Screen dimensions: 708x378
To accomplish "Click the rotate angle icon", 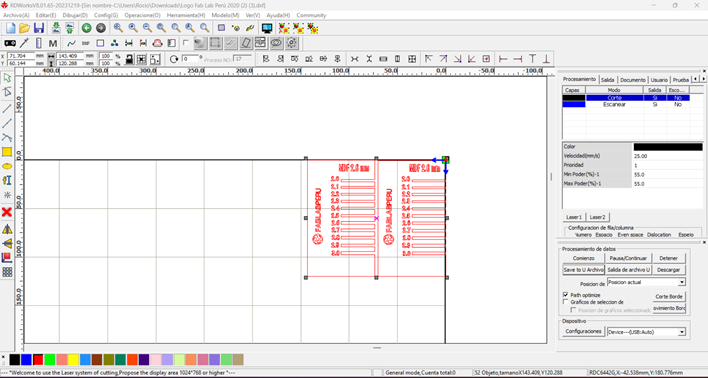I will (174, 59).
